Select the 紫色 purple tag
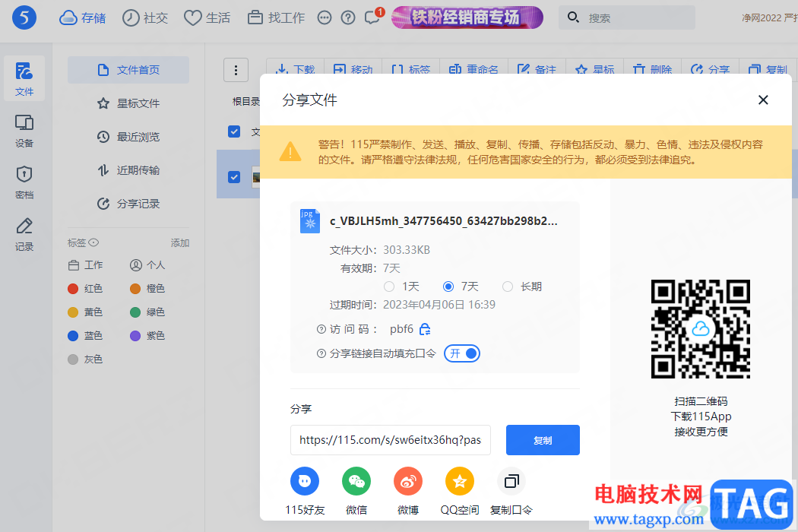 click(x=147, y=335)
